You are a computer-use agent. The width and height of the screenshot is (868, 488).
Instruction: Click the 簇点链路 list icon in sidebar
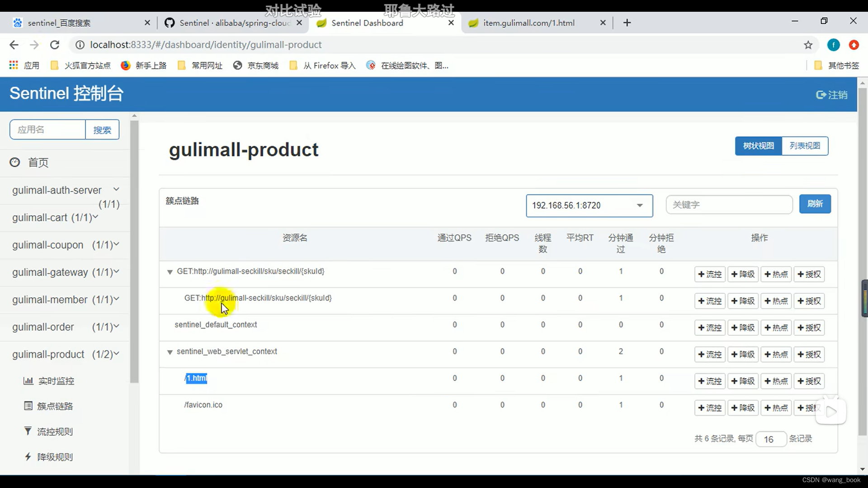(x=28, y=406)
